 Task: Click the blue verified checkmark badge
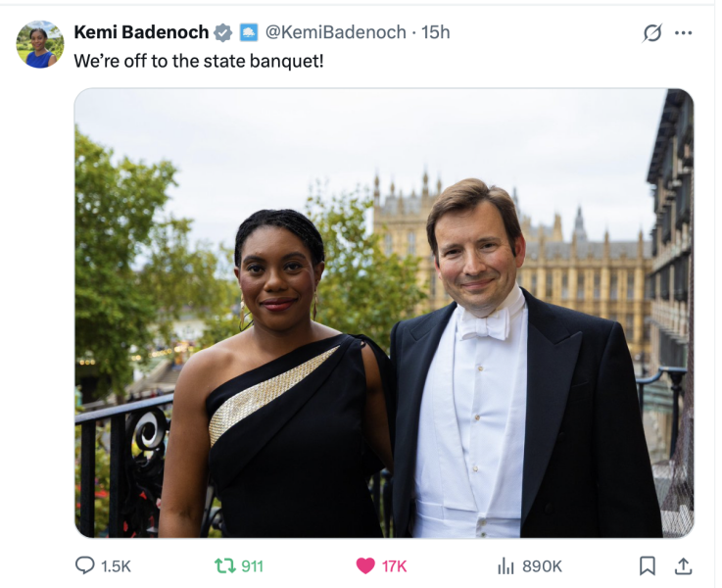(223, 32)
